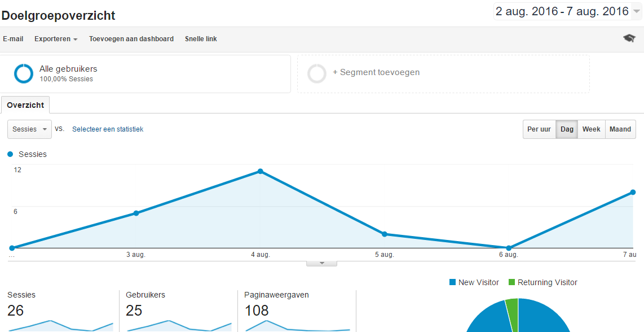Click Selecteer een statistiek link
644x332 pixels.
pyautogui.click(x=108, y=129)
